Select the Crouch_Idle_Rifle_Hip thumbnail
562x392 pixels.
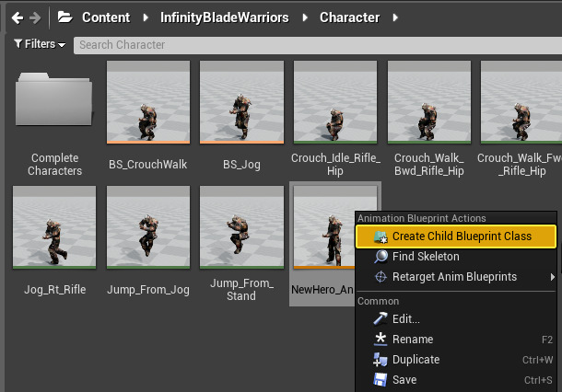335,102
